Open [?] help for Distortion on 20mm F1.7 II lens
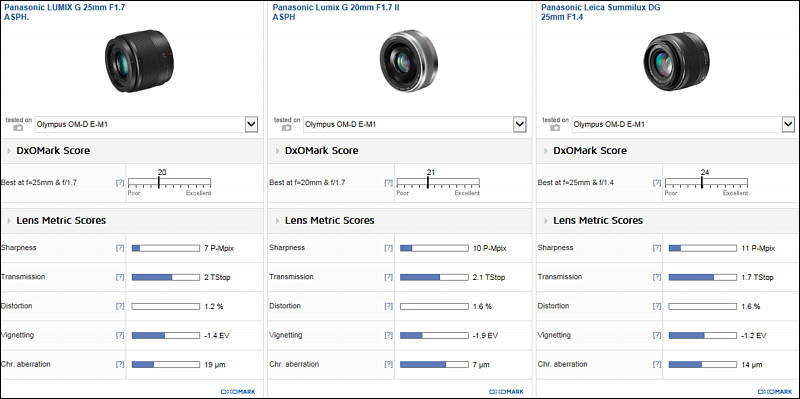Image resolution: width=800 pixels, height=399 pixels. click(x=388, y=306)
